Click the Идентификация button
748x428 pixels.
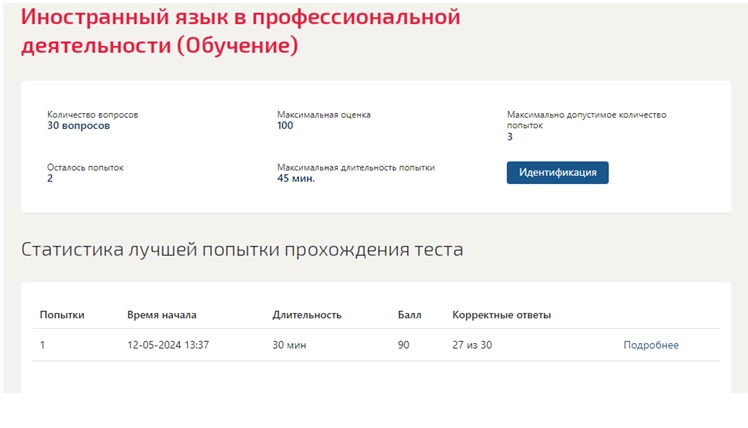557,173
